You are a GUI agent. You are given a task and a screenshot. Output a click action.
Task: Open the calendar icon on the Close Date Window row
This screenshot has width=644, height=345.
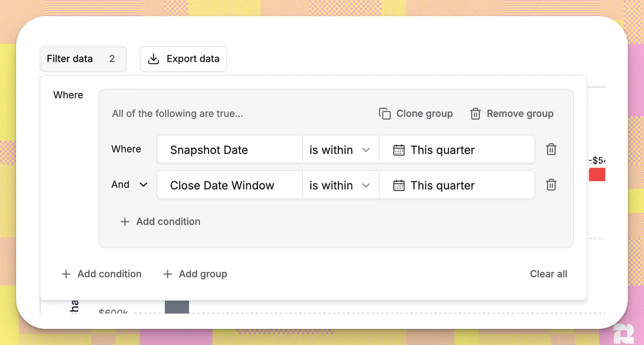[x=399, y=185]
